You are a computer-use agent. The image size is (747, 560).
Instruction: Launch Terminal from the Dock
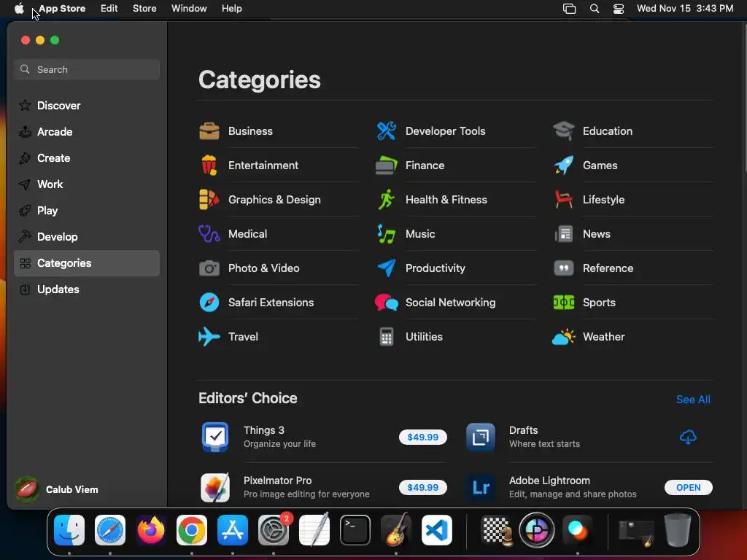pyautogui.click(x=355, y=530)
